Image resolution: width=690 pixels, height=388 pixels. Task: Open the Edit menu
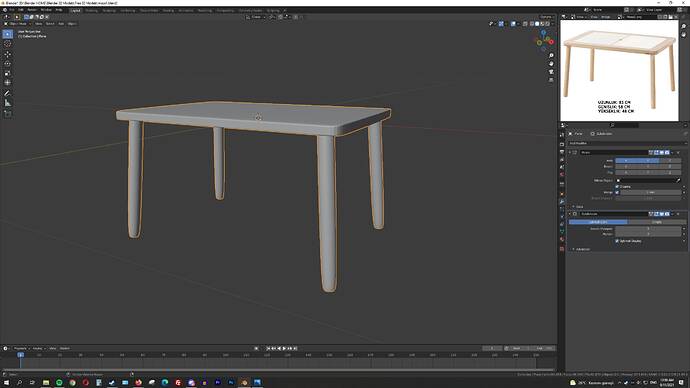[21, 10]
